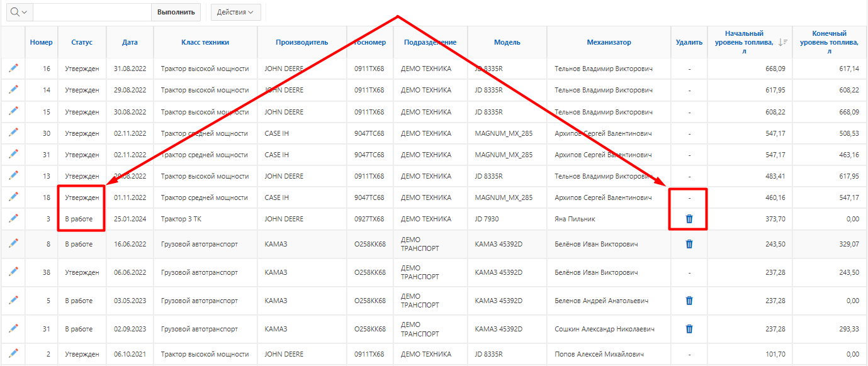Open edit pencil for record number 14

[13, 89]
